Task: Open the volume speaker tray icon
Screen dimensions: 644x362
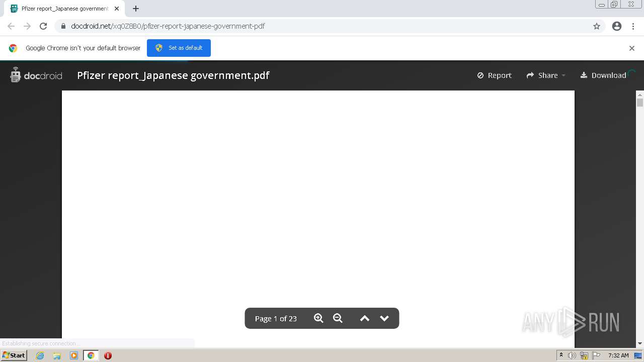Action: tap(572, 355)
